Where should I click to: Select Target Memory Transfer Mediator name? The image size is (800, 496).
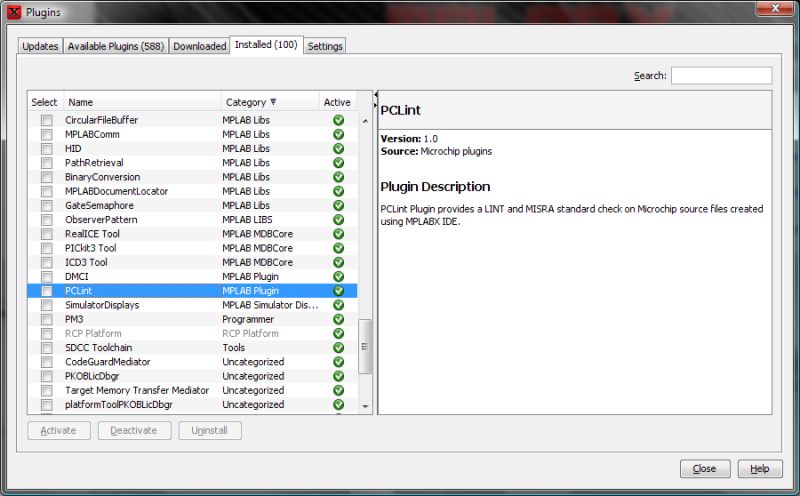coord(137,390)
